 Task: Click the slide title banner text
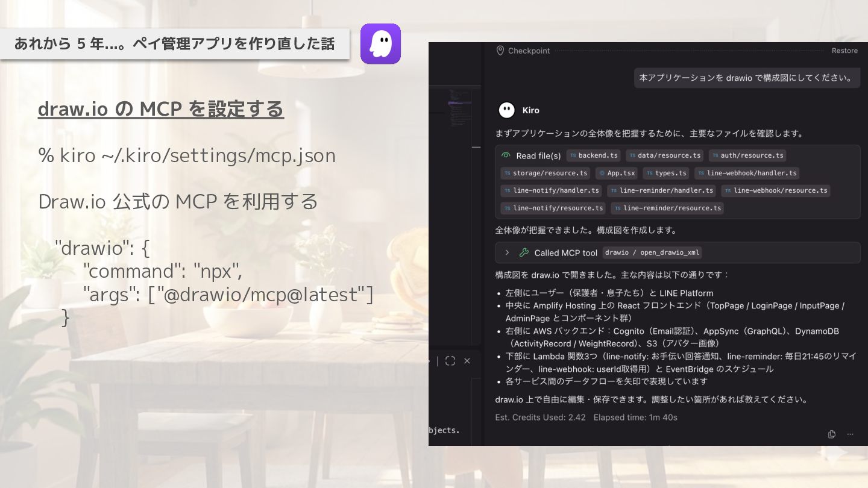pyautogui.click(x=174, y=43)
